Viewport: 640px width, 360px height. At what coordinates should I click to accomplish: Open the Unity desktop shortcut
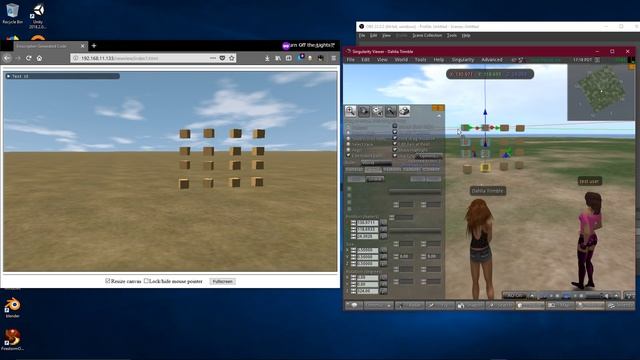(x=38, y=16)
